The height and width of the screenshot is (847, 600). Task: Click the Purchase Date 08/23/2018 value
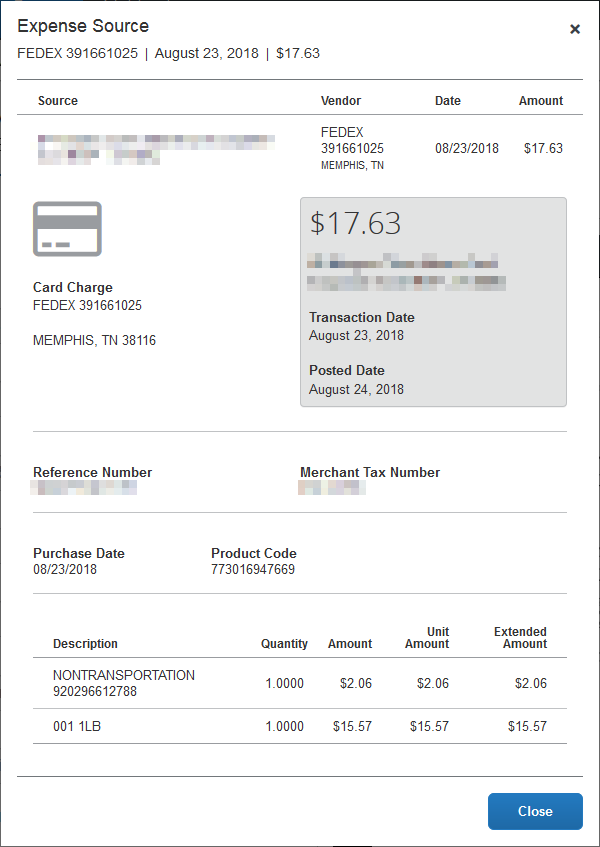coord(65,569)
